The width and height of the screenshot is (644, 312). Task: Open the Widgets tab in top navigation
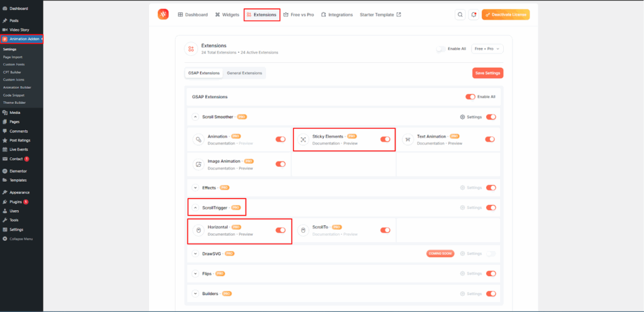227,14
